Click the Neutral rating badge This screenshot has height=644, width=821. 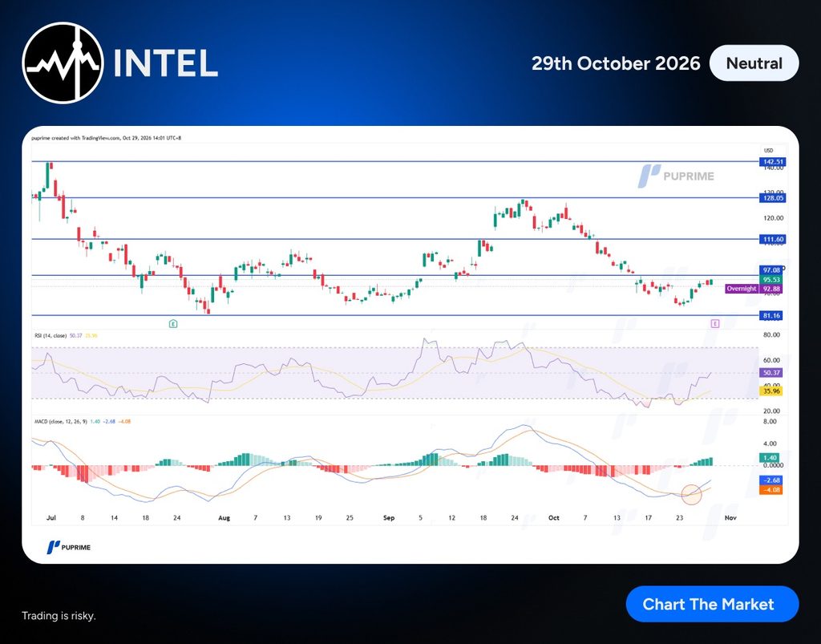[754, 63]
